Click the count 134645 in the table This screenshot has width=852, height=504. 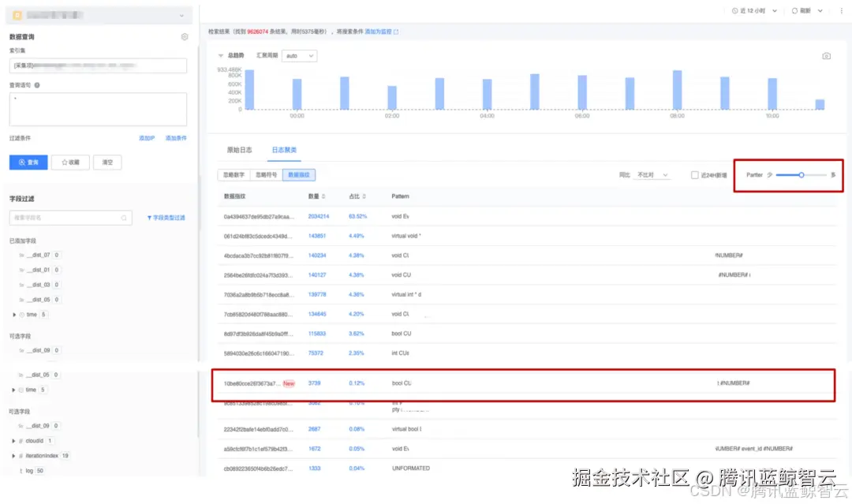point(317,315)
